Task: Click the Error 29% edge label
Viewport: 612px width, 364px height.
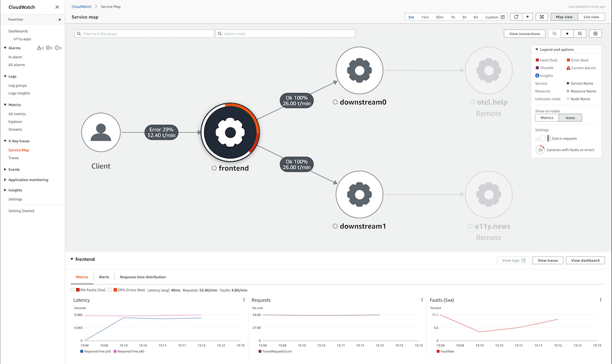Action: (161, 132)
